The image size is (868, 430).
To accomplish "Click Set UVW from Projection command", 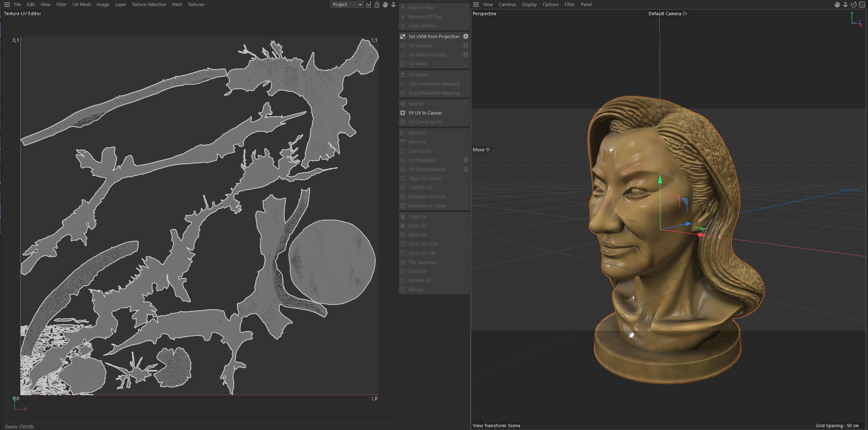I will 433,37.
